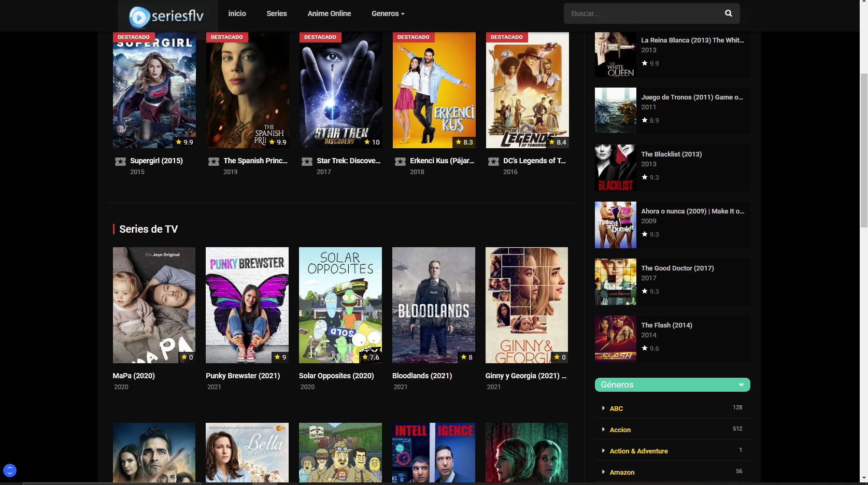This screenshot has height=485, width=868.
Task: Select the MaPa poster thumbnail
Action: click(x=154, y=305)
